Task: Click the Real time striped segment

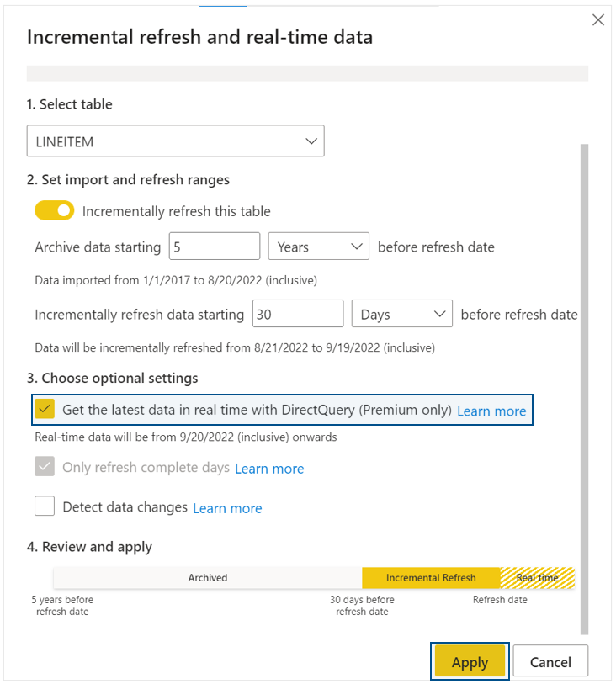Action: coord(538,577)
